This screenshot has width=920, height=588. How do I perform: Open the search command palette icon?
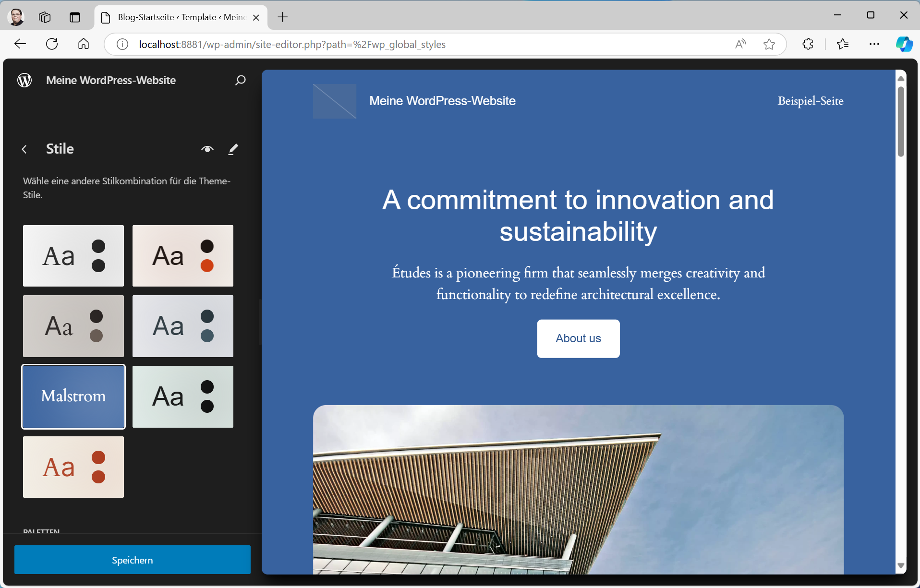click(x=240, y=80)
